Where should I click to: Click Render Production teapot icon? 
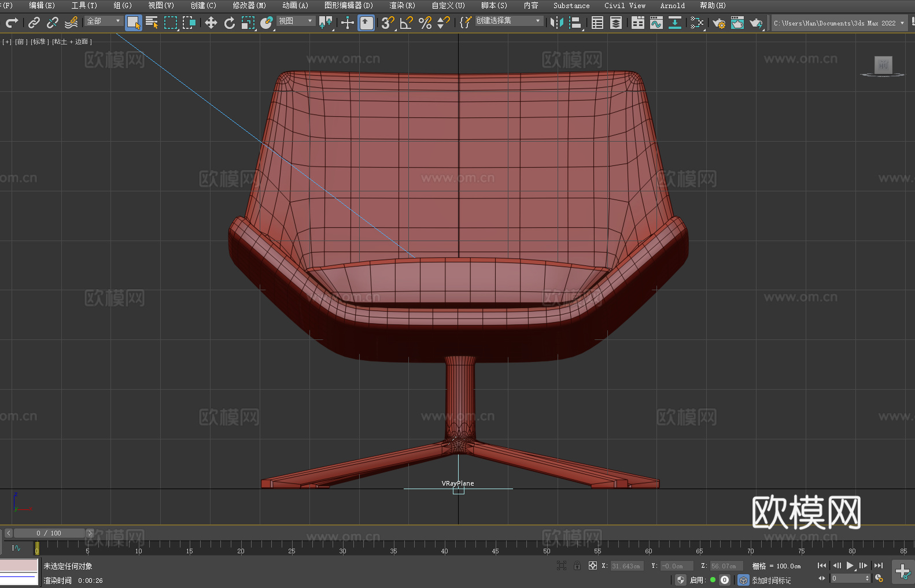(756, 23)
